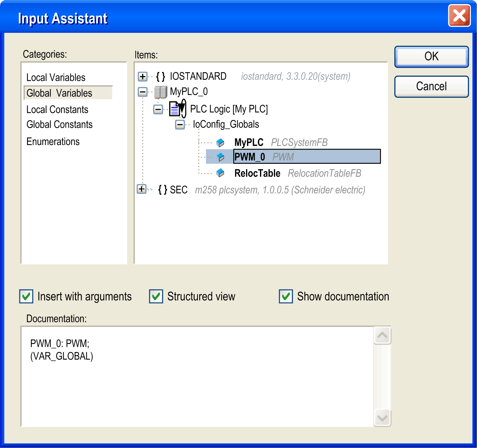Image resolution: width=477 pixels, height=448 pixels.
Task: Click the Cancel button
Action: point(432,86)
